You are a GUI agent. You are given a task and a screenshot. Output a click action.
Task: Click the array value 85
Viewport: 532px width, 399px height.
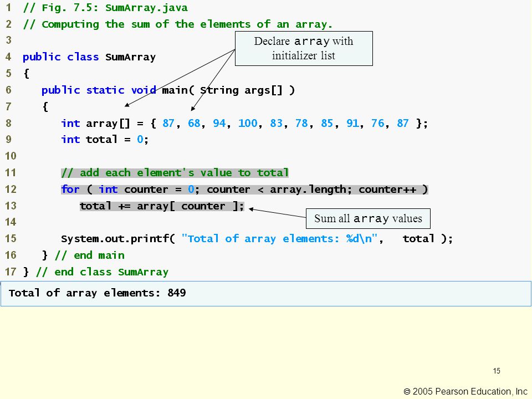point(327,123)
